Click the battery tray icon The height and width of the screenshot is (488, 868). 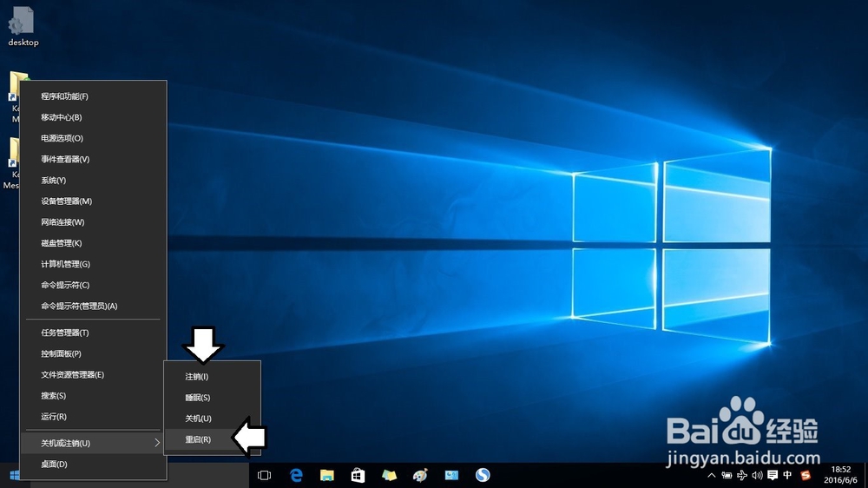(727, 475)
